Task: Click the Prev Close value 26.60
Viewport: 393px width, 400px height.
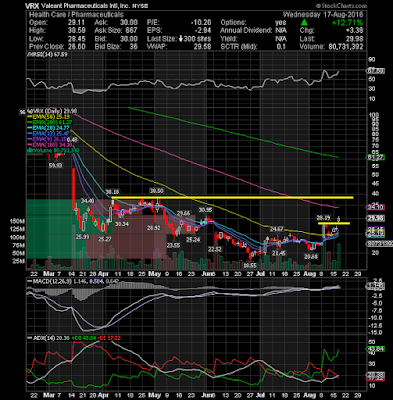Action: pyautogui.click(x=78, y=46)
